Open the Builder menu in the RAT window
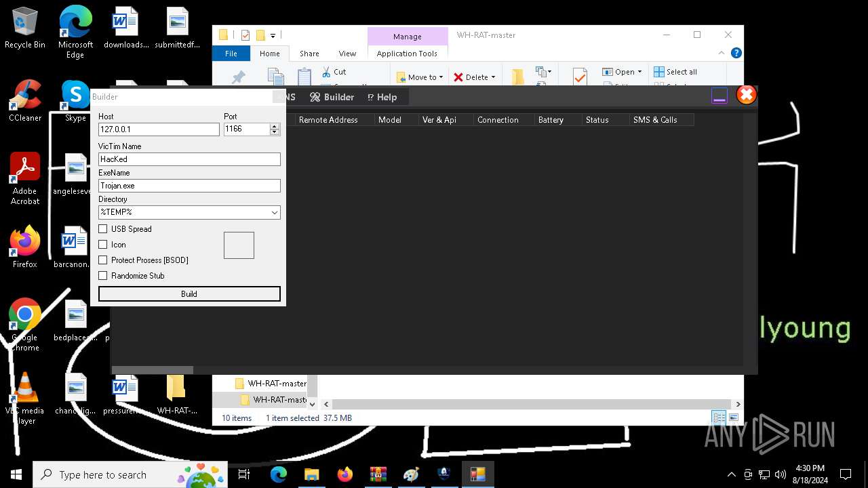This screenshot has width=868, height=488. pos(332,97)
